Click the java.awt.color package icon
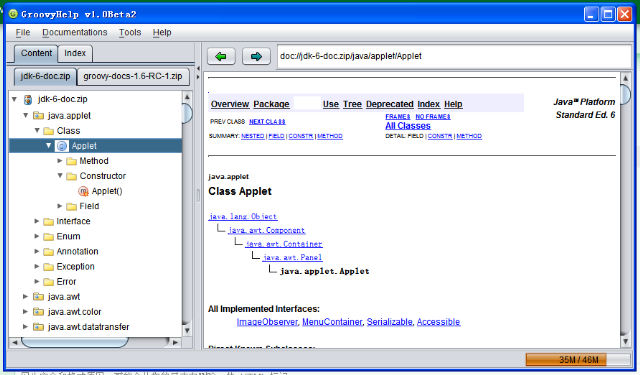640x375 pixels. point(38,312)
